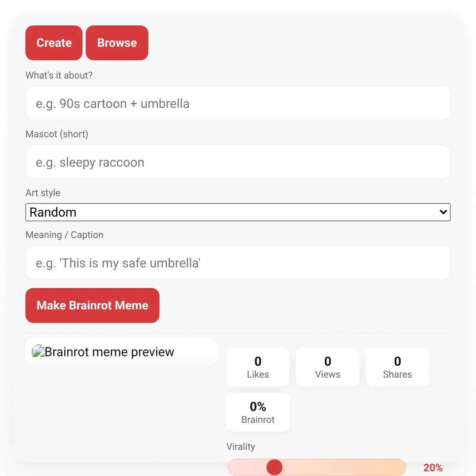Screen dimensions: 476x476
Task: Switch to the Create tab
Action: click(54, 43)
